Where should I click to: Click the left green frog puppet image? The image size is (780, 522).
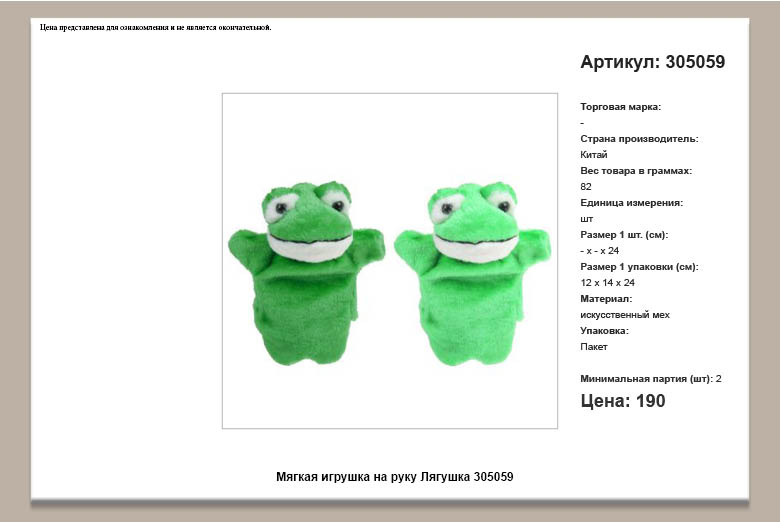tap(306, 272)
